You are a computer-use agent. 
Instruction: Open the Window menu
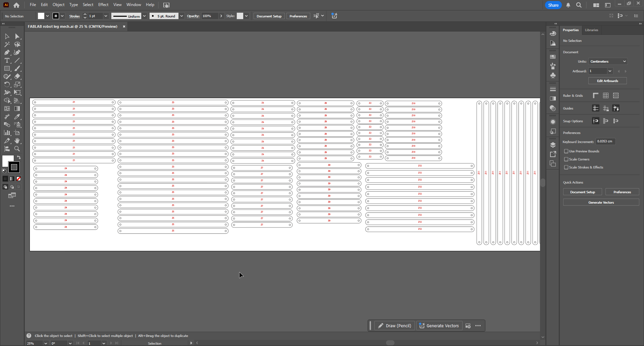[x=133, y=5]
